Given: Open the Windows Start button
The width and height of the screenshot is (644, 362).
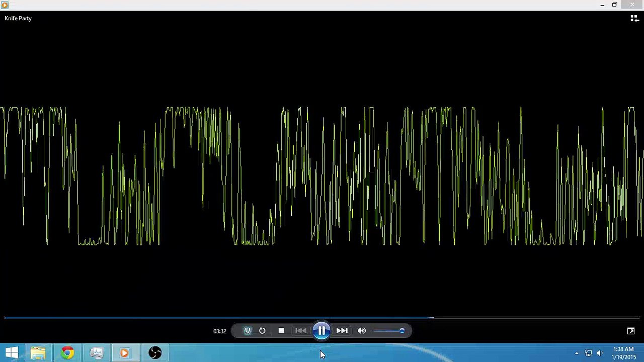Looking at the screenshot, I should 12,353.
